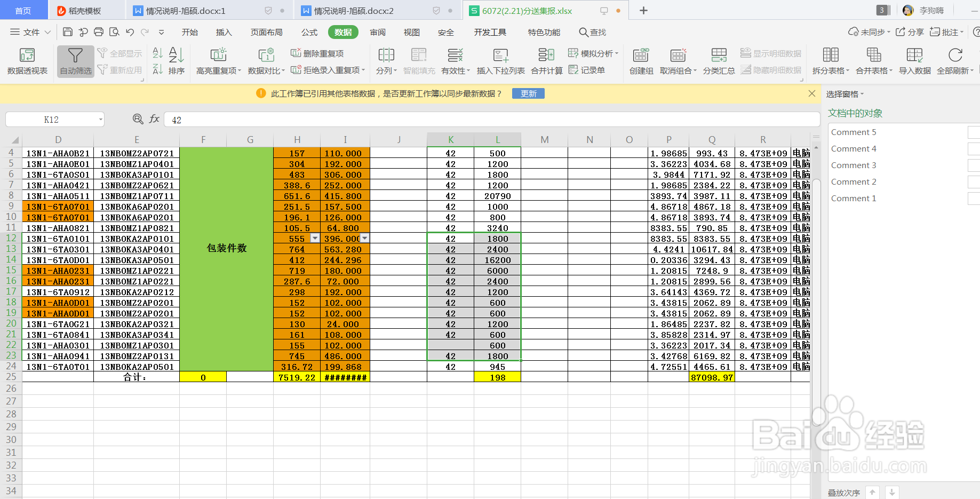Toggle visibility checkbox for Comment 4
The height and width of the screenshot is (499, 980).
974,149
